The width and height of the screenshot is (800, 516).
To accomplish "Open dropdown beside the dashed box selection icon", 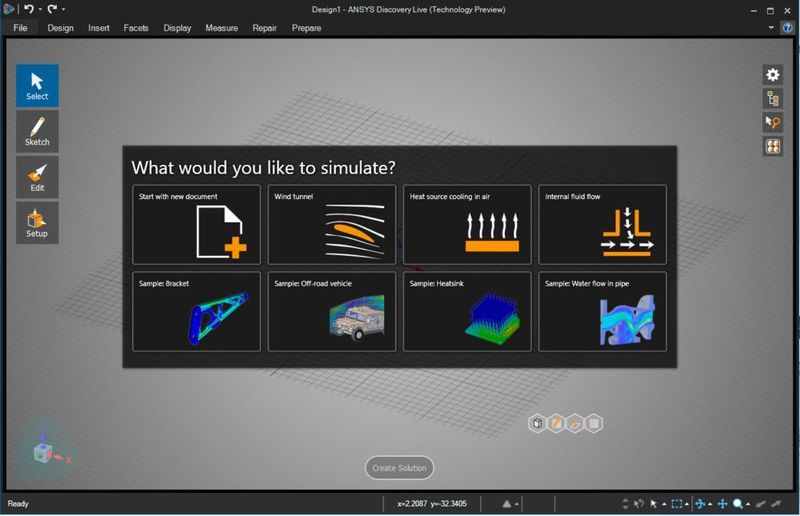I will pyautogui.click(x=687, y=504).
